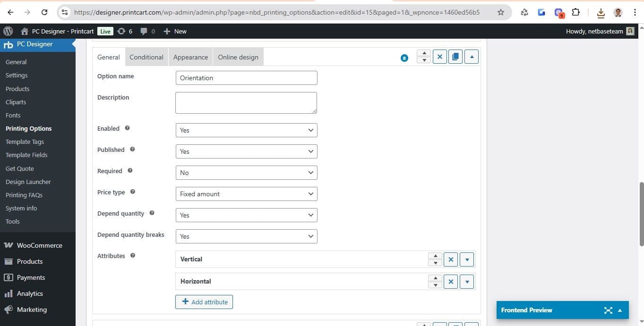The image size is (644, 326).
Task: Click the browser forward arrow
Action: (27, 12)
